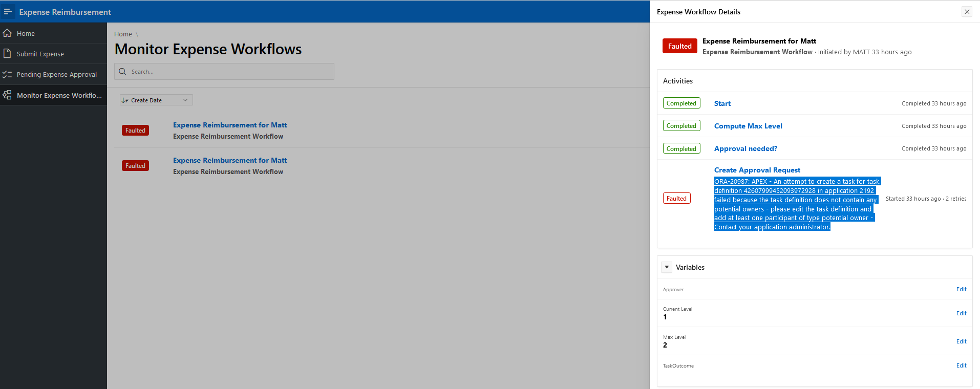Click 'Started 33 hours ago · 2 retries' text

(x=926, y=199)
